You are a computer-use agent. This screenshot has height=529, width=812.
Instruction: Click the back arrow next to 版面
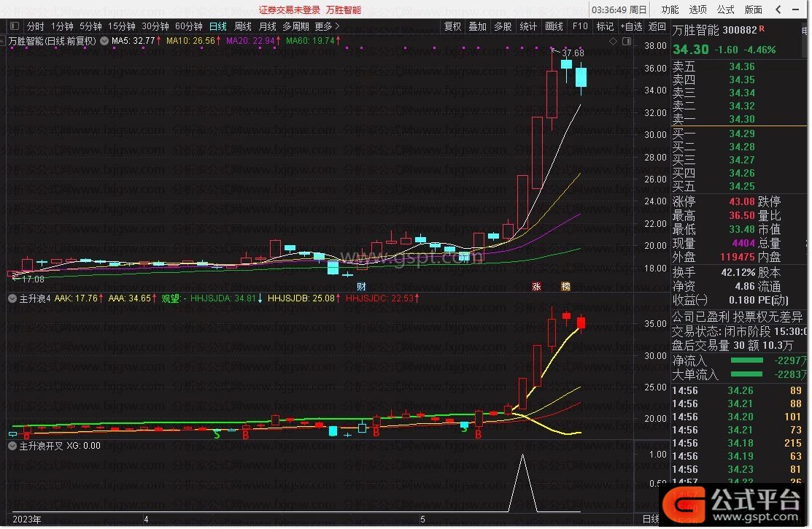[x=778, y=9]
